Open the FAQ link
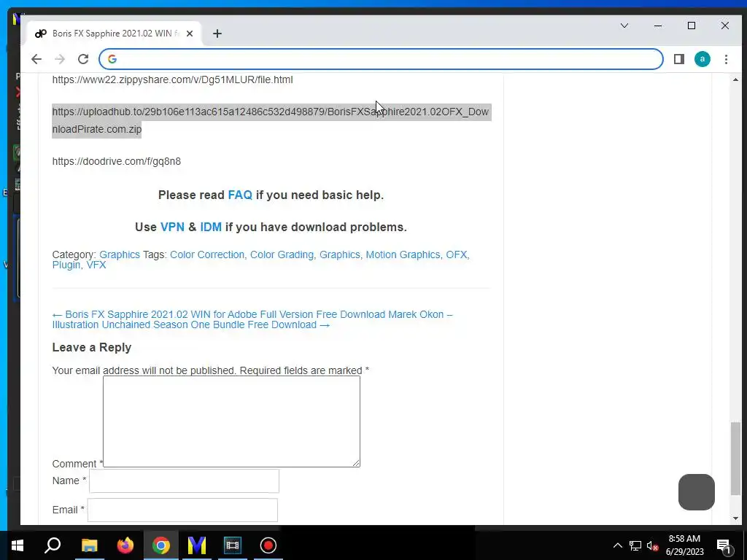Viewport: 747px width, 560px height. (240, 195)
